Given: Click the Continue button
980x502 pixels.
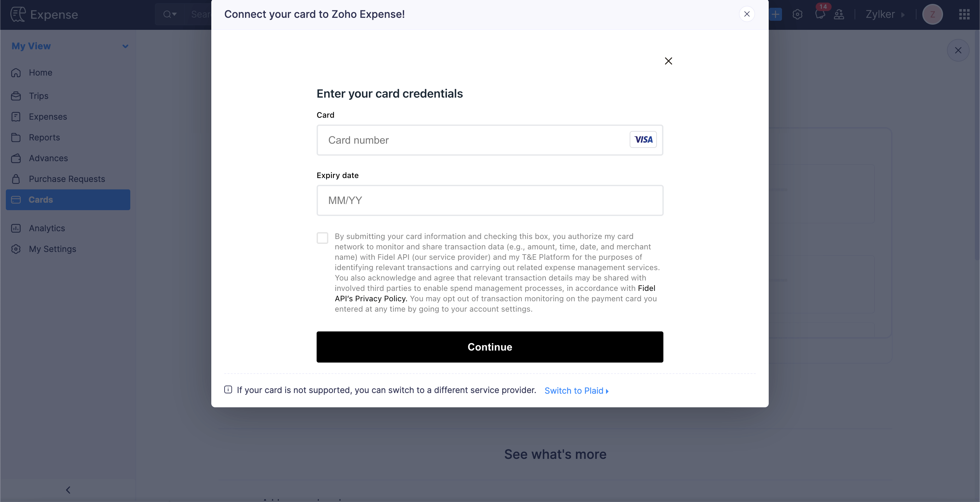Looking at the screenshot, I should [x=490, y=347].
